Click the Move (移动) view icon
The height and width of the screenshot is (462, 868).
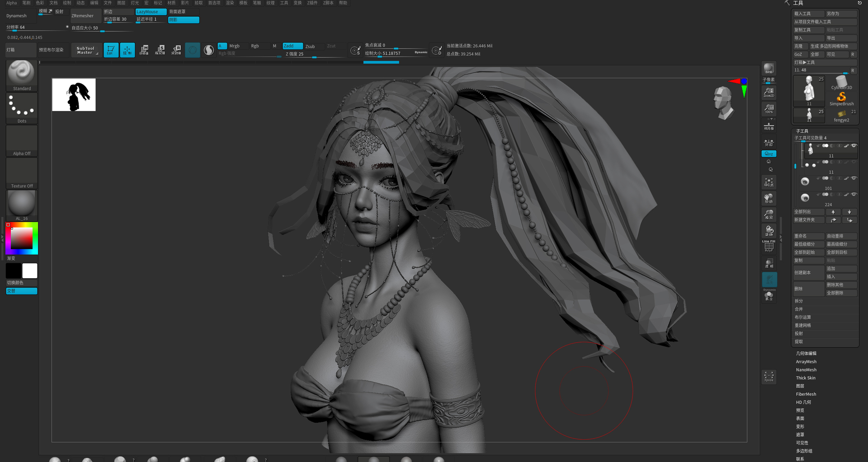(x=769, y=198)
